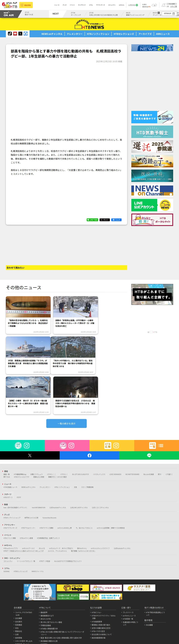Open the news card about 登別市の住宅で火事

tap(73, 355)
